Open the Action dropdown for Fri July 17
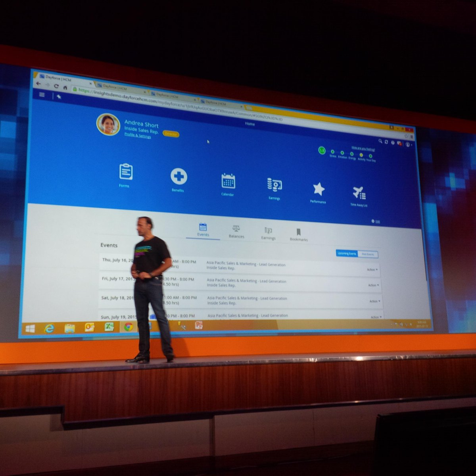The image size is (476, 476). (x=372, y=285)
